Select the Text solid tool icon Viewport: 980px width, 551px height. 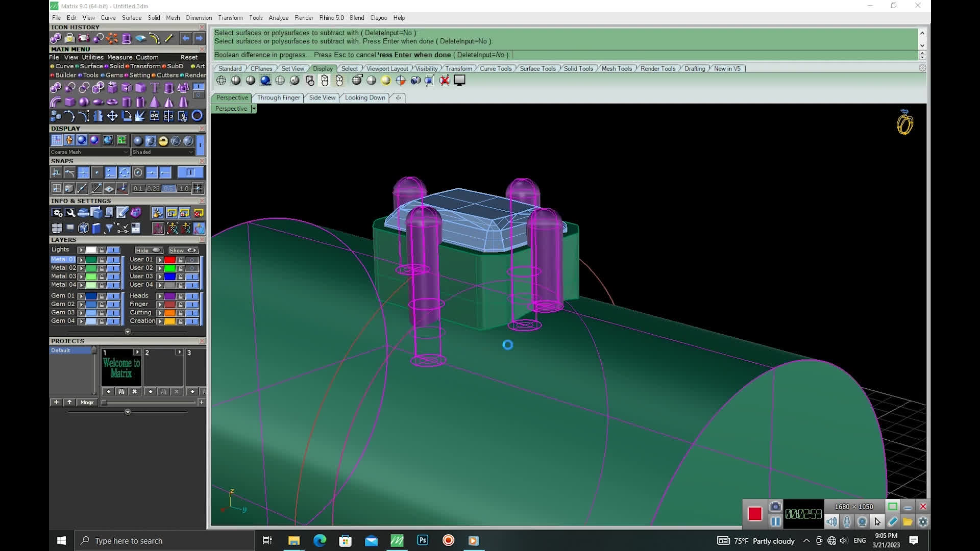pos(155,88)
